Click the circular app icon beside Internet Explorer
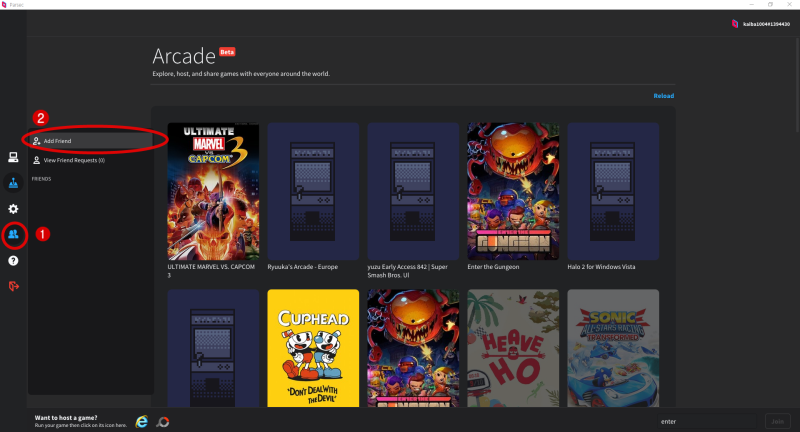 click(x=163, y=422)
